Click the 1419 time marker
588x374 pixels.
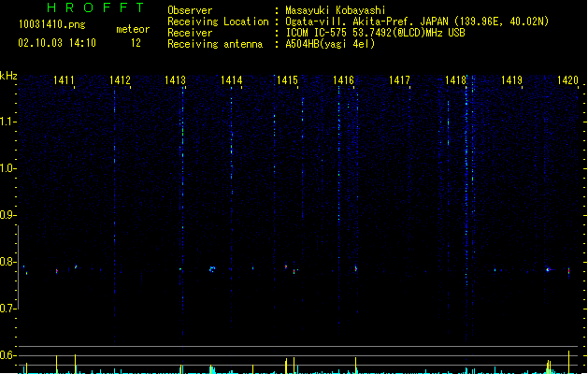[511, 80]
